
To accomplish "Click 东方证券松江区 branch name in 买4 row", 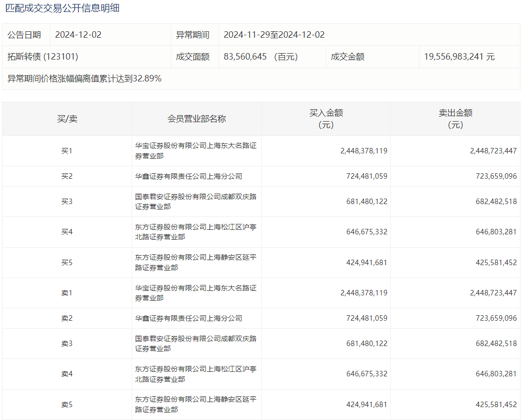I will [x=196, y=232].
